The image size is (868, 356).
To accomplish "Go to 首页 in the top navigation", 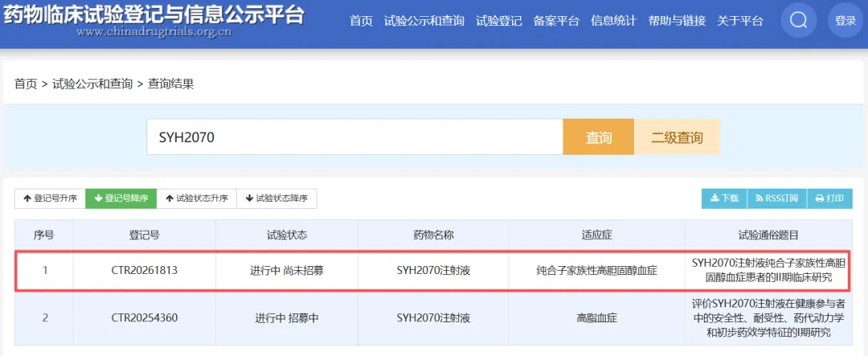I will click(362, 21).
